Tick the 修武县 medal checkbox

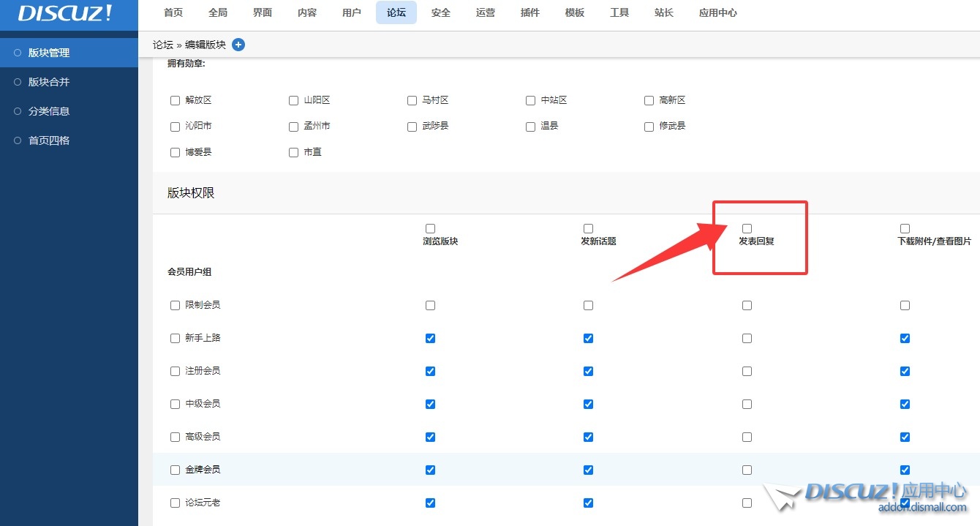pos(649,127)
